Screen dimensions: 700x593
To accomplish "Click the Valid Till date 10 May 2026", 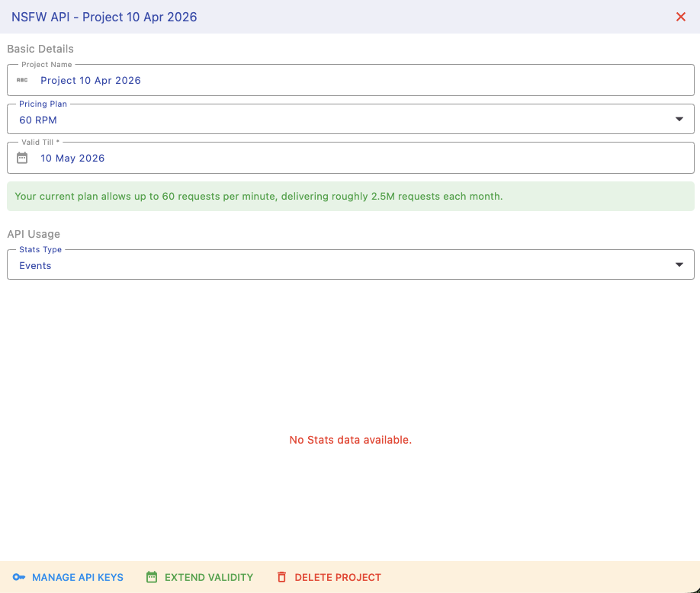I will pos(72,159).
